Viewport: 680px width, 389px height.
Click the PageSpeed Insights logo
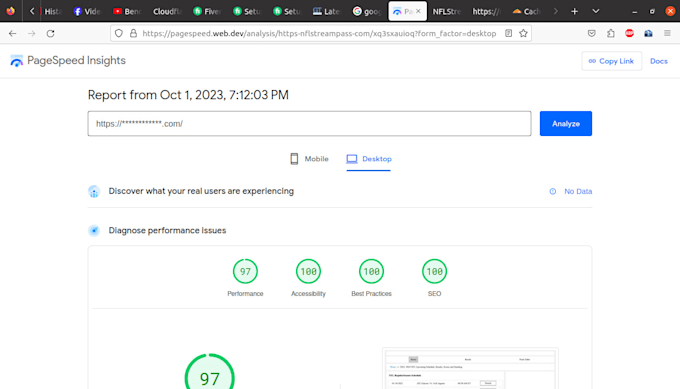coord(68,61)
